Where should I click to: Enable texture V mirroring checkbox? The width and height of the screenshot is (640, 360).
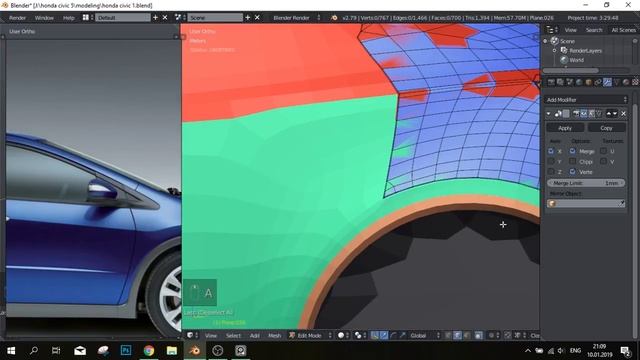pos(603,162)
